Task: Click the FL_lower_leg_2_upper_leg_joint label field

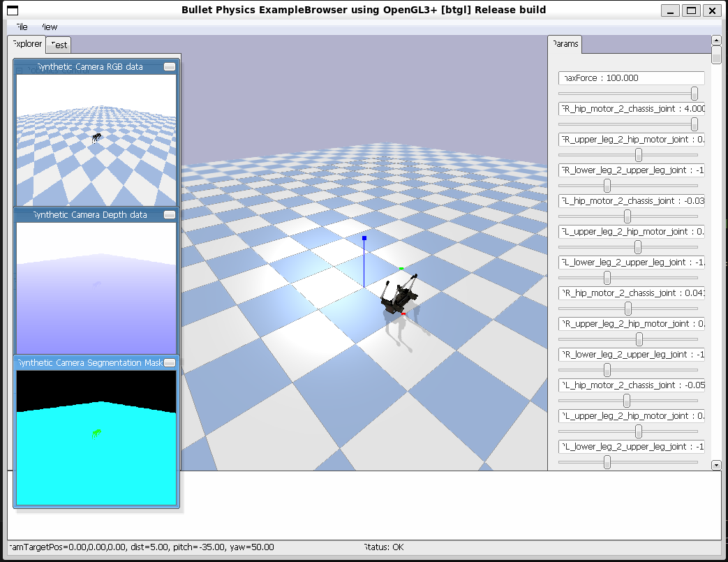Action: point(632,262)
